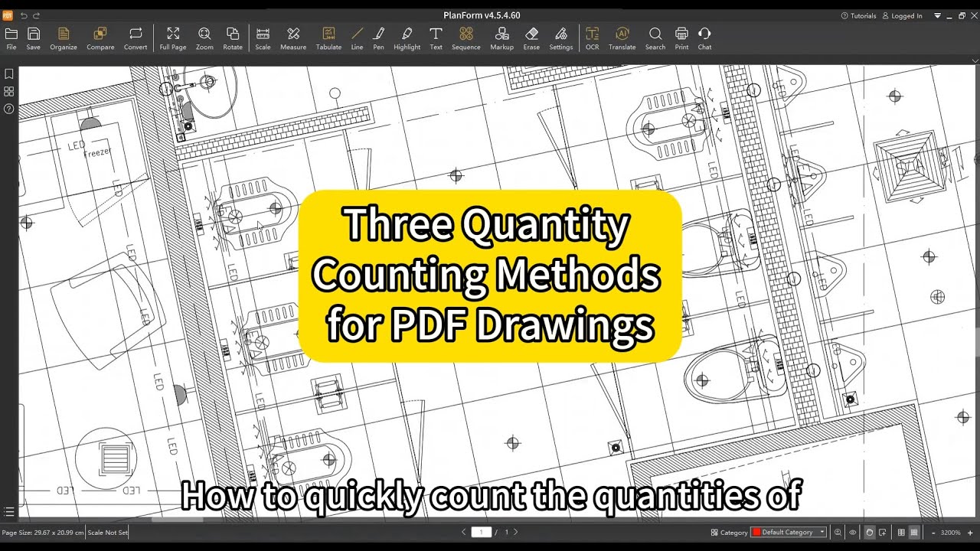
Task: Open the Search tool
Action: [x=655, y=38]
